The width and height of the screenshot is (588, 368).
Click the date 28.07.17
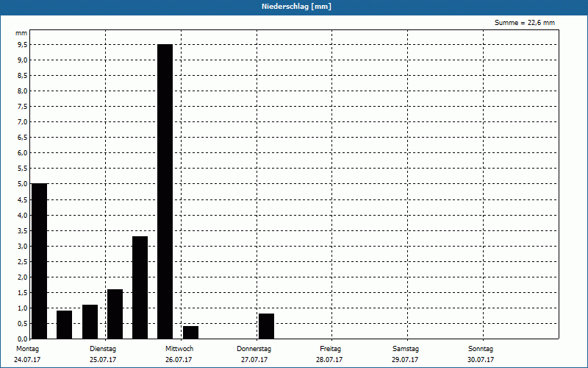pyautogui.click(x=329, y=360)
